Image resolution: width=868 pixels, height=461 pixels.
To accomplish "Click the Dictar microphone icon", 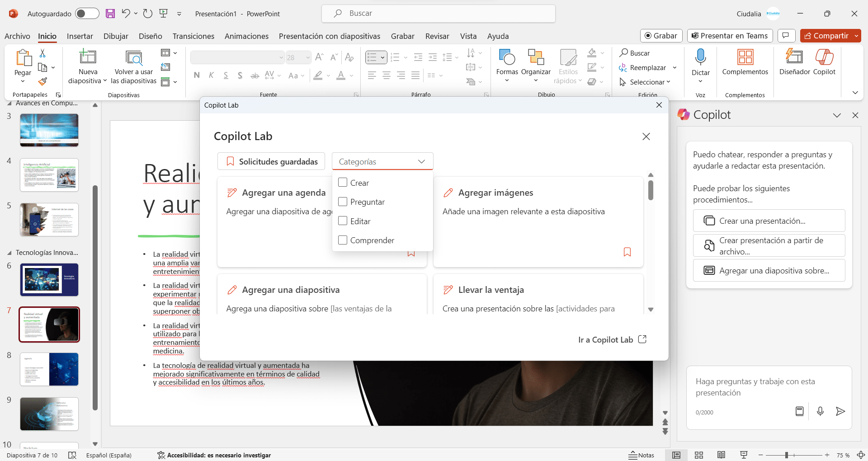I will click(x=700, y=57).
